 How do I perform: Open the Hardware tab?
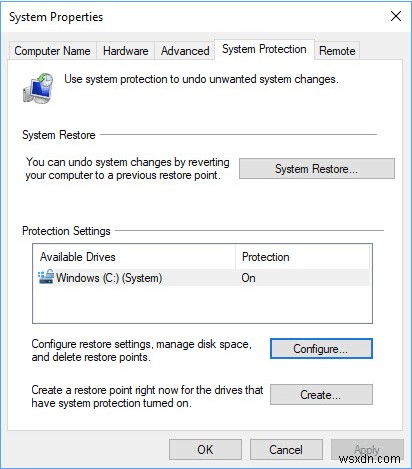pyautogui.click(x=126, y=51)
